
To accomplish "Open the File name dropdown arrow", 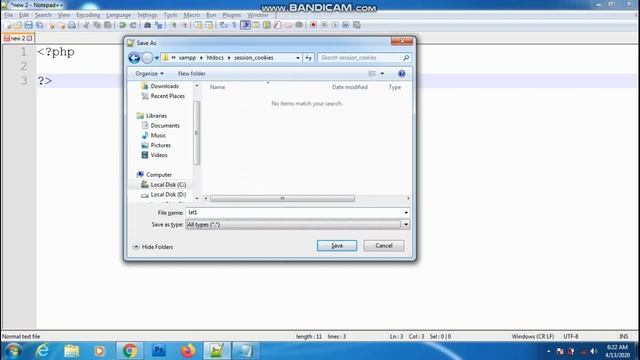I will pos(406,213).
